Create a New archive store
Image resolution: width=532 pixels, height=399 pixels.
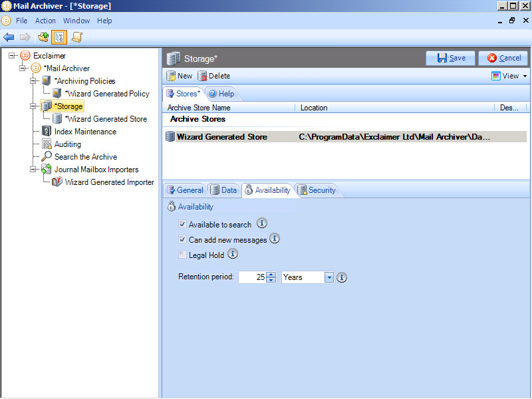[180, 76]
